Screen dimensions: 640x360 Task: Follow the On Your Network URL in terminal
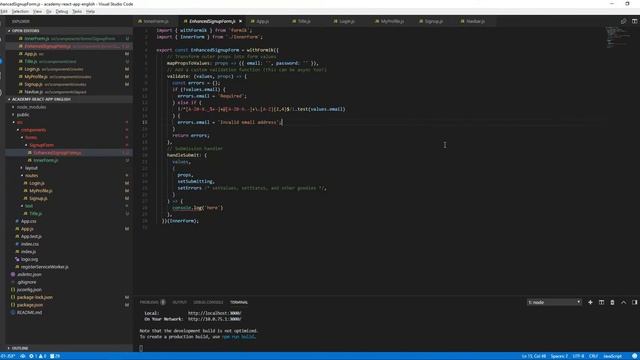point(215,319)
